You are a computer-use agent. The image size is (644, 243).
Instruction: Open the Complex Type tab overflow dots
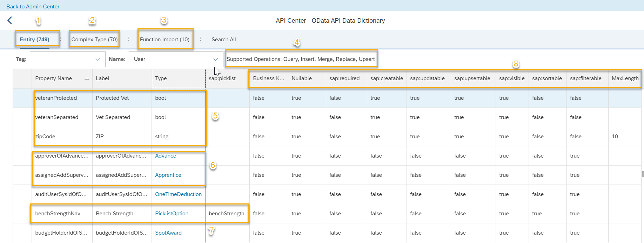(129, 40)
